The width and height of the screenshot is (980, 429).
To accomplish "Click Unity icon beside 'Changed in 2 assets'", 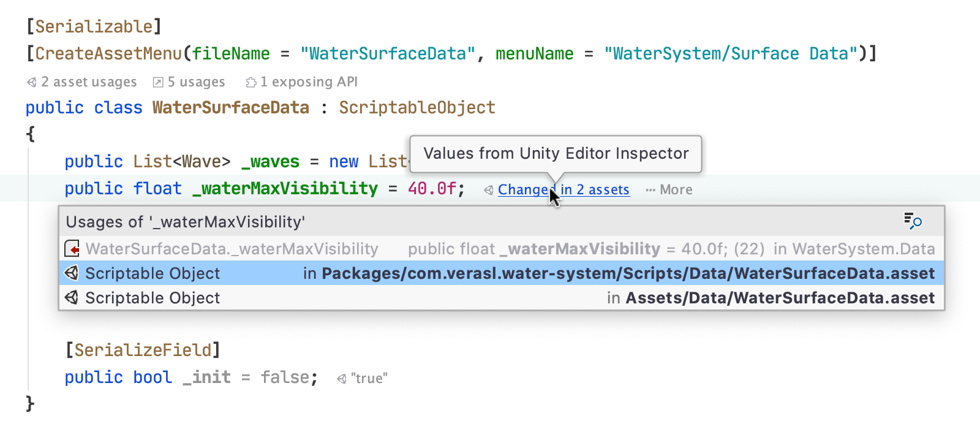I will pos(489,191).
